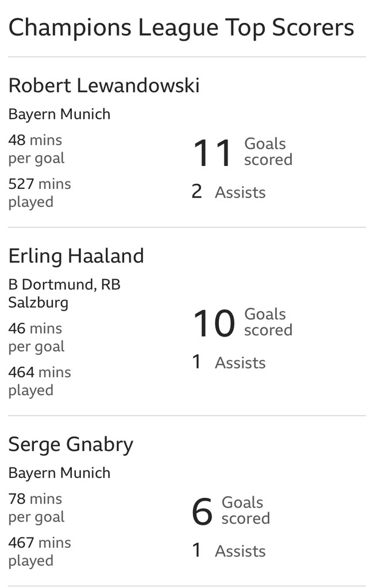Select Gnabry's 6 goals scored number

202,512
